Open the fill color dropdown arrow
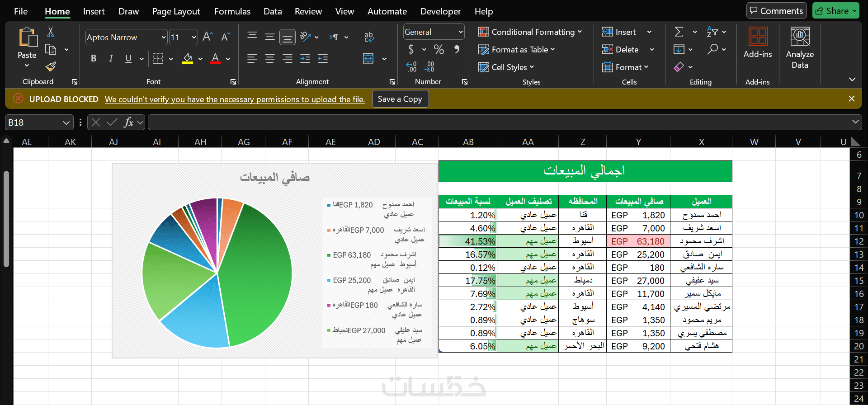Image resolution: width=868 pixels, height=405 pixels. click(200, 59)
